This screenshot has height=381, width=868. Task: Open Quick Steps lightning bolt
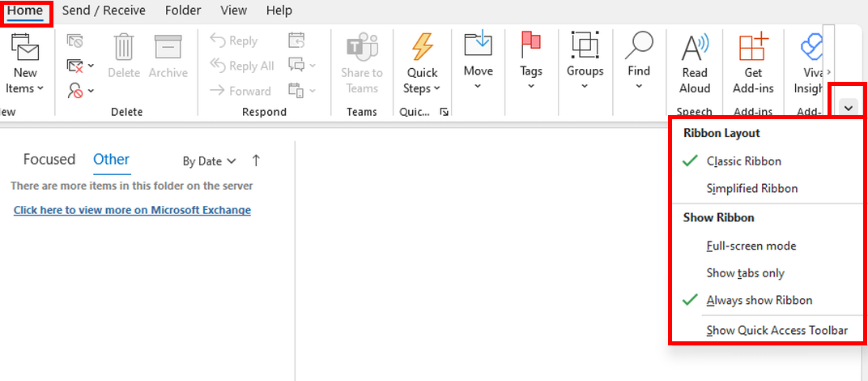pyautogui.click(x=423, y=47)
